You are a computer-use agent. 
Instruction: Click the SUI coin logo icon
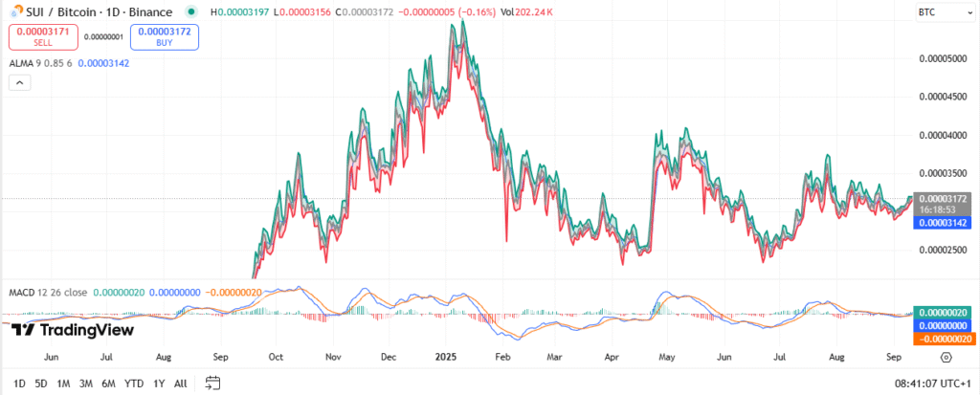click(x=14, y=11)
